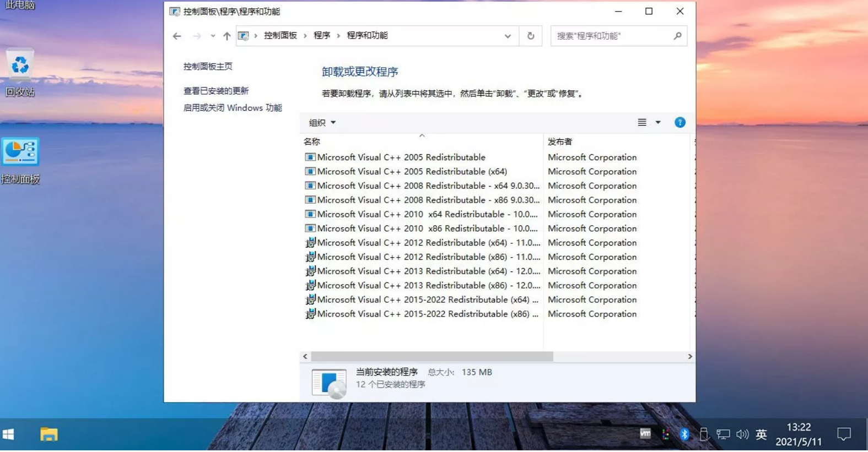Image resolution: width=868 pixels, height=452 pixels.
Task: Click the VMware tray icon
Action: 645,434
